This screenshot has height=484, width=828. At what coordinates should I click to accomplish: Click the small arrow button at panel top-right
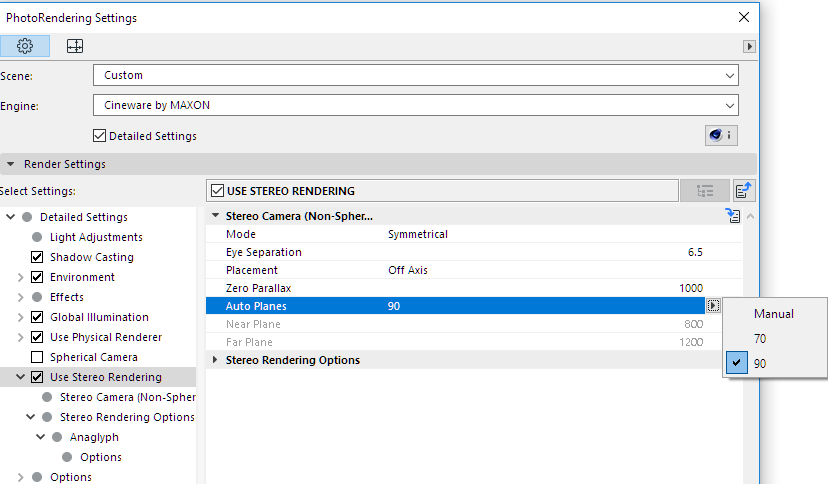[749, 46]
